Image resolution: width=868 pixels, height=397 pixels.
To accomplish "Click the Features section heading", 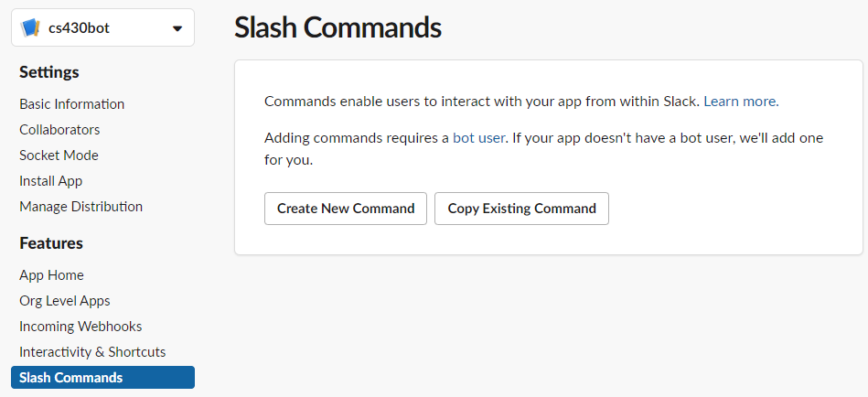I will (x=51, y=243).
